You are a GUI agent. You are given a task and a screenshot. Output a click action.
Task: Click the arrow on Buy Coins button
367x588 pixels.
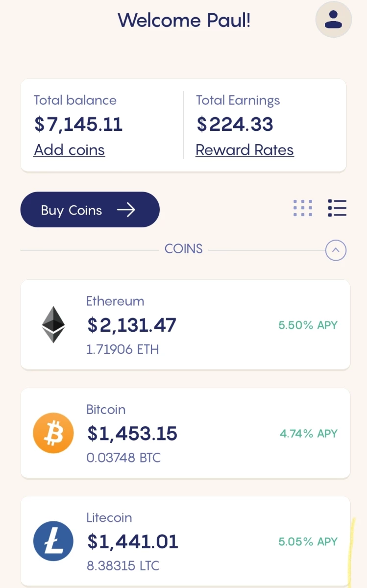click(126, 210)
